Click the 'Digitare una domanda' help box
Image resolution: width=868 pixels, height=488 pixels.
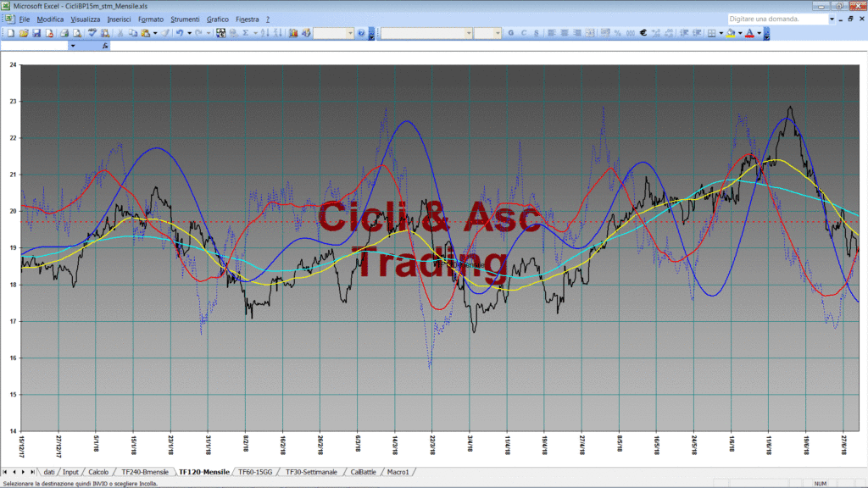pyautogui.click(x=778, y=19)
